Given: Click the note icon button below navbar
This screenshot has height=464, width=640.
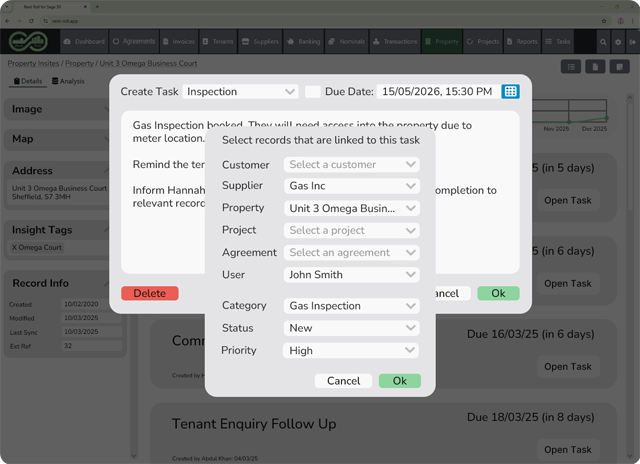Looking at the screenshot, I should [x=620, y=67].
